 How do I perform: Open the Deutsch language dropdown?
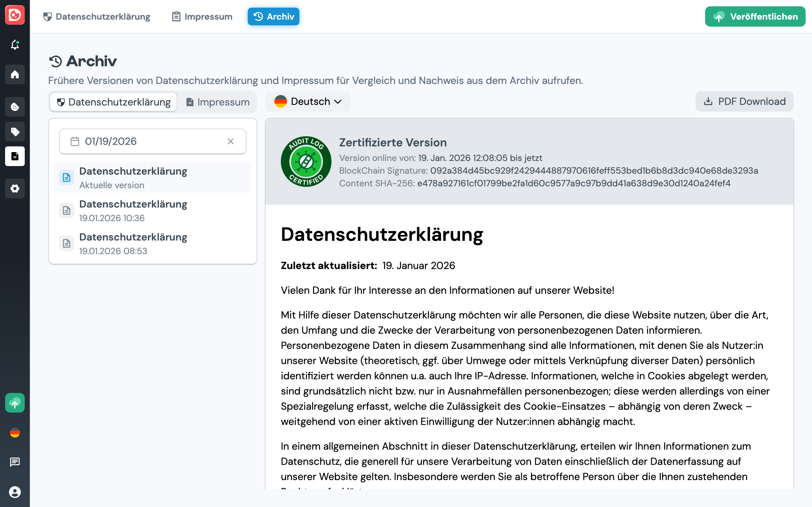coord(308,101)
